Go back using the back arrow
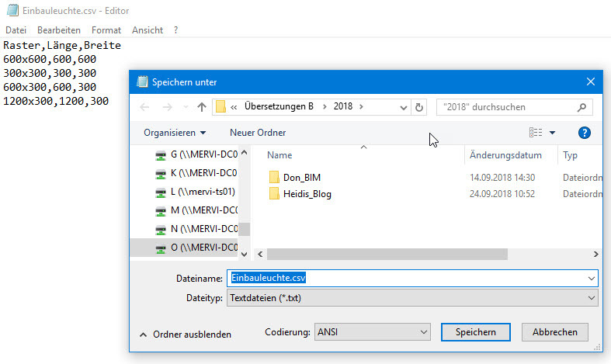This screenshot has height=364, width=611. [x=144, y=107]
